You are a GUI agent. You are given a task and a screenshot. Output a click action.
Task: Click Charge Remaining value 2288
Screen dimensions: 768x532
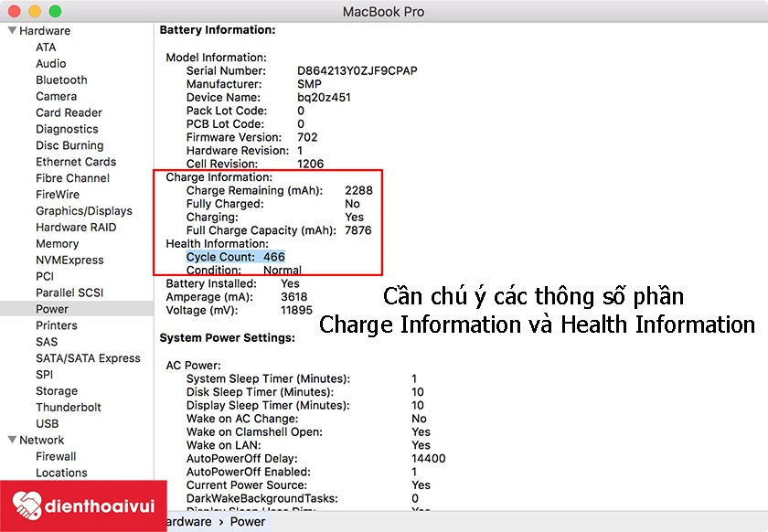click(x=358, y=190)
